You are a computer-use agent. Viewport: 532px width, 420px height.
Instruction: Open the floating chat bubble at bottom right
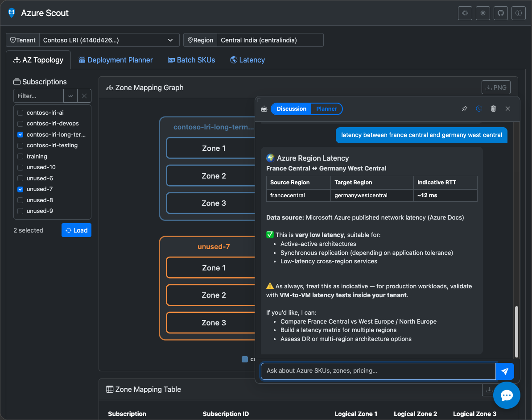point(507,395)
